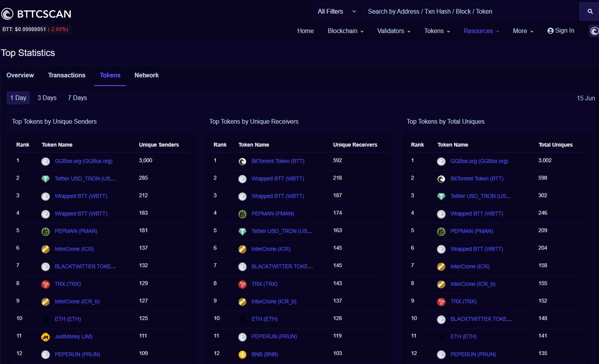Click the Sign In link
The width and height of the screenshot is (599, 364).
point(561,31)
